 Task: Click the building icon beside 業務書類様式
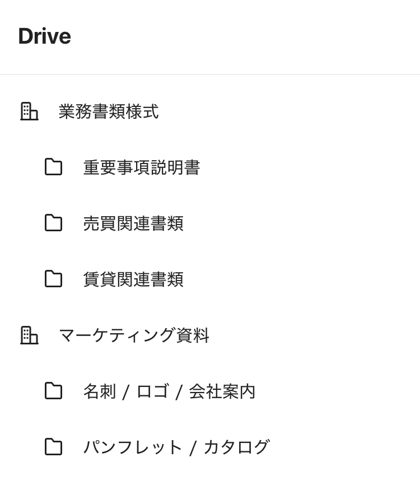tap(29, 111)
